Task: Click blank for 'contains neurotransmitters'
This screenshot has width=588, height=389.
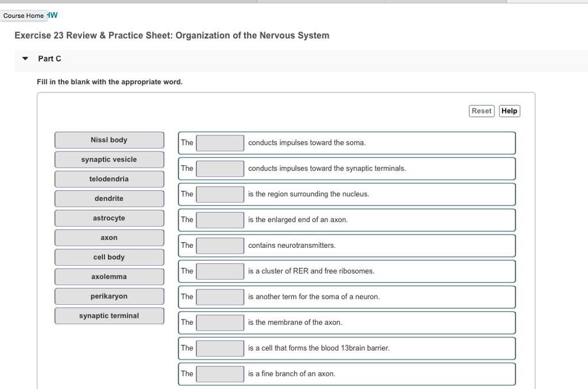Action: point(220,246)
